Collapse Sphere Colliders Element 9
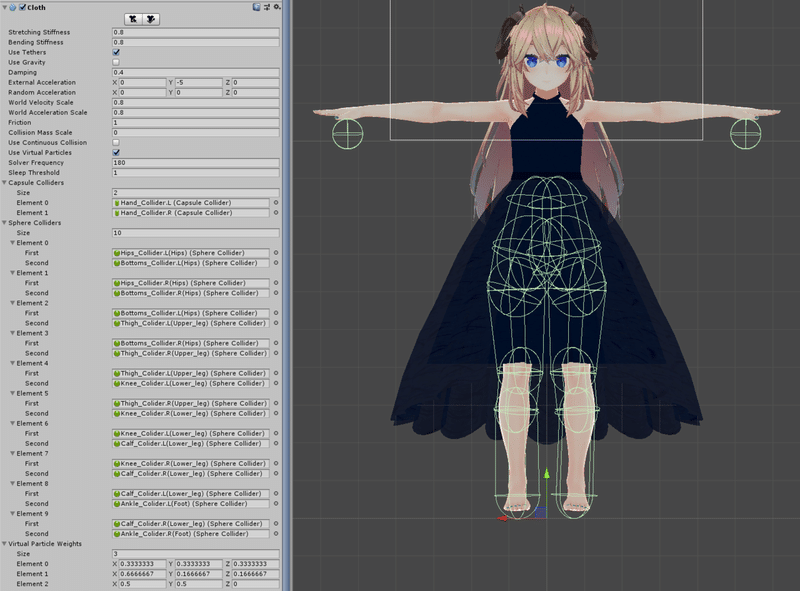Image resolution: width=800 pixels, height=591 pixels. (x=13, y=513)
